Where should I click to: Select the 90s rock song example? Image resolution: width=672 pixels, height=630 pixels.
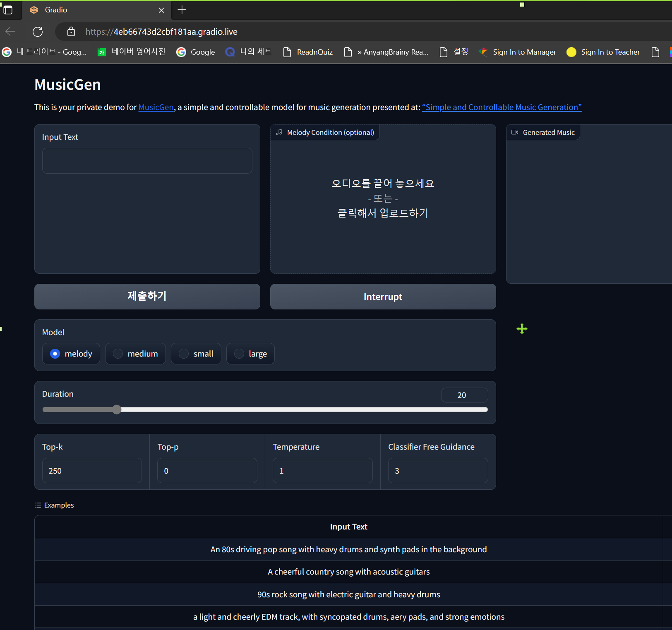point(349,594)
